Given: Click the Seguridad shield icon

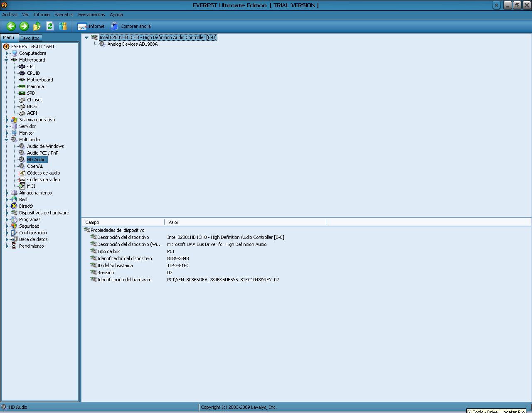Looking at the screenshot, I should point(14,226).
